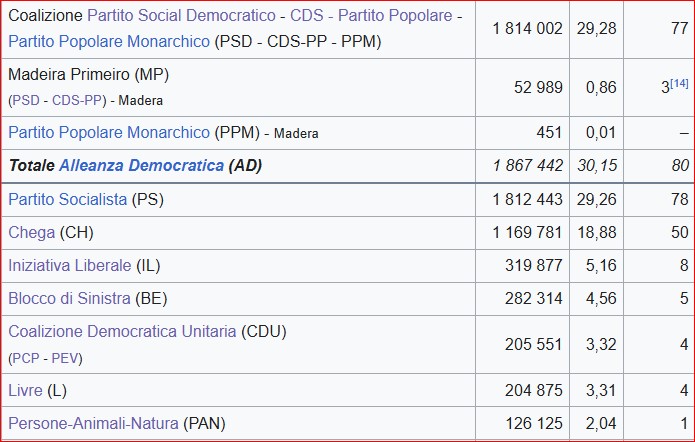Image resolution: width=695 pixels, height=442 pixels.
Task: Open Partito Popolare Monarchico link in coalition row
Action: [x=109, y=41]
